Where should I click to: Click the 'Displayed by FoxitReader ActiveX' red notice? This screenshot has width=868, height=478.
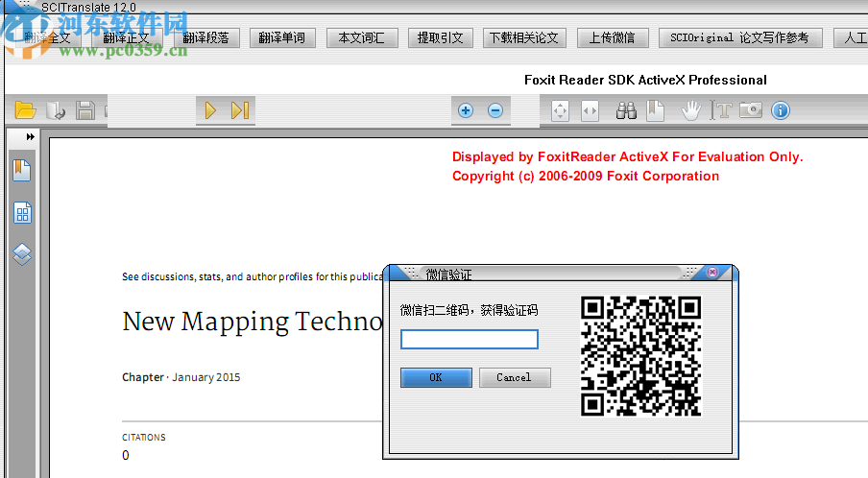click(x=627, y=157)
